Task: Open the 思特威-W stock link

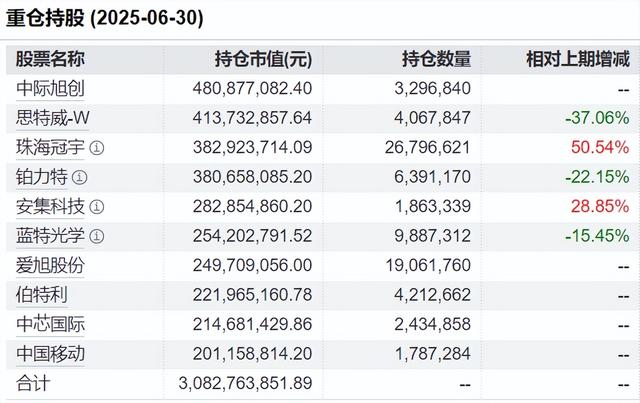Action: pyautogui.click(x=52, y=118)
